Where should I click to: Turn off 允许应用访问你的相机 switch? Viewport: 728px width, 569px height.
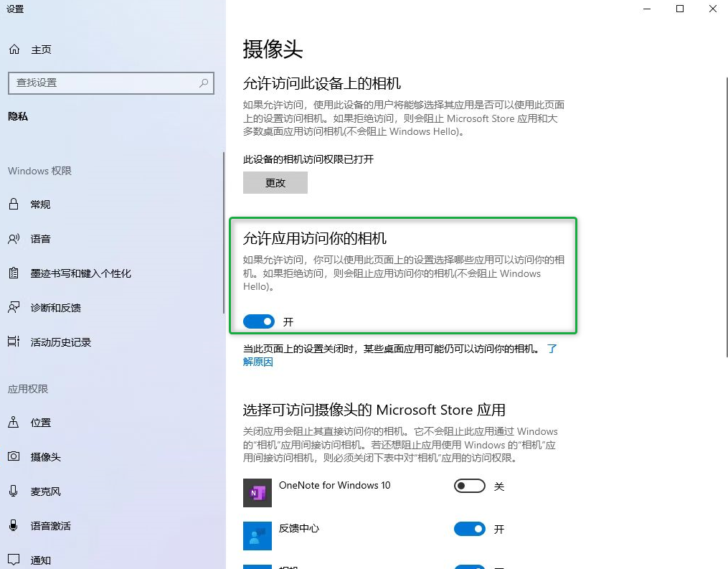[x=259, y=321]
